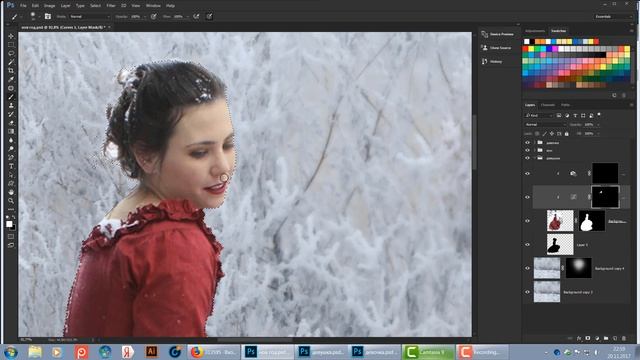Toggle pressure for opacity icon in options bar

154,16
